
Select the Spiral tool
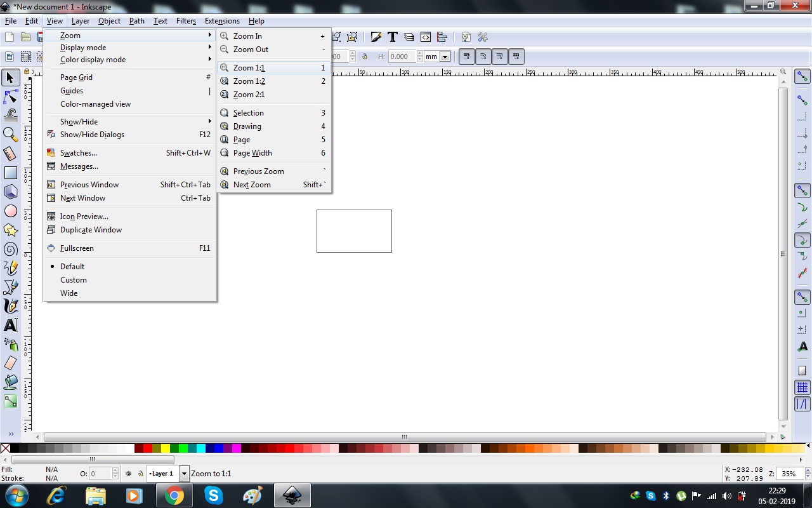coord(10,249)
